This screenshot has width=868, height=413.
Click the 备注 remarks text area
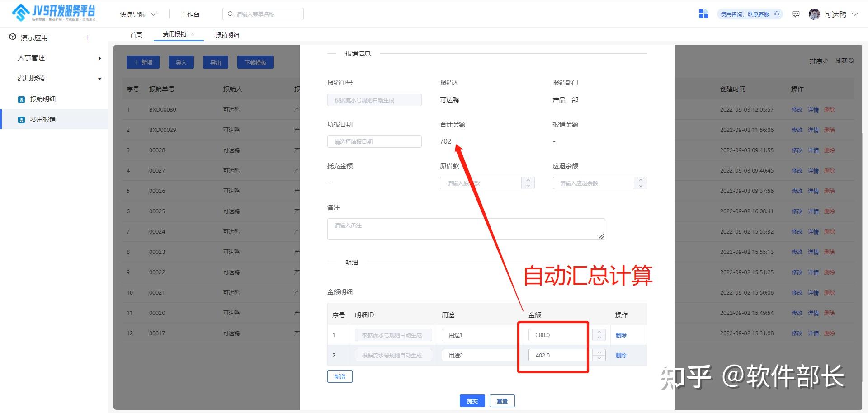[x=466, y=229]
